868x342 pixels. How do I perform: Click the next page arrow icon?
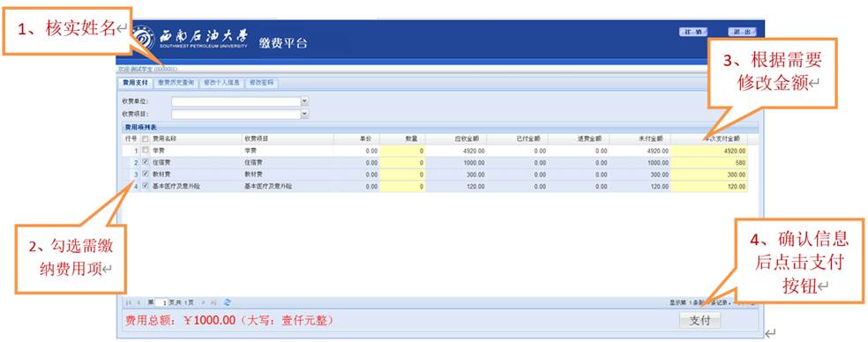(203, 302)
